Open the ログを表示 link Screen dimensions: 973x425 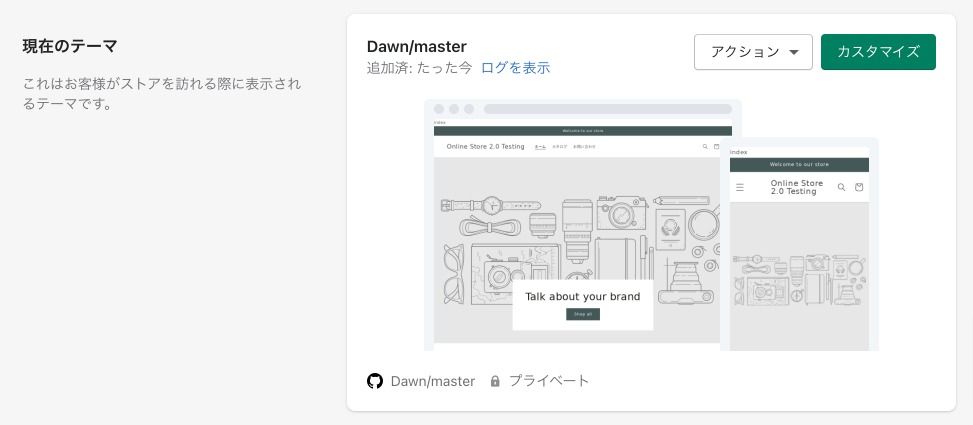(x=516, y=68)
